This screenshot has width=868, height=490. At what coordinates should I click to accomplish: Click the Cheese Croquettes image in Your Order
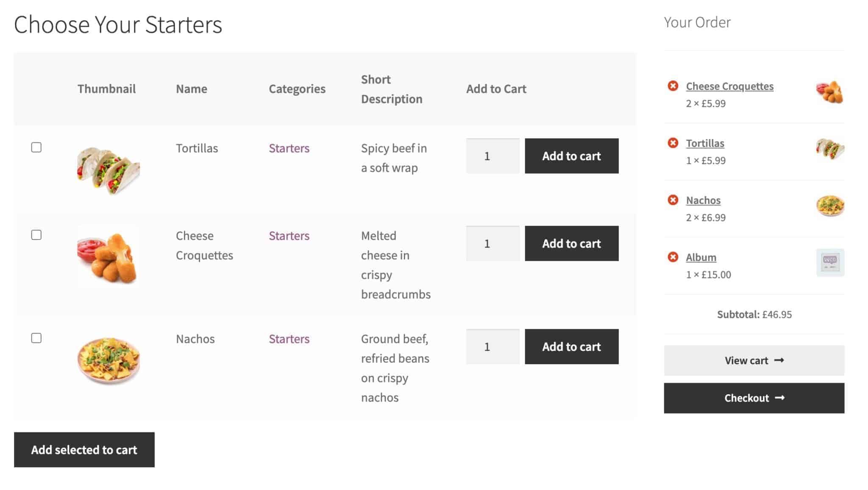tap(830, 92)
